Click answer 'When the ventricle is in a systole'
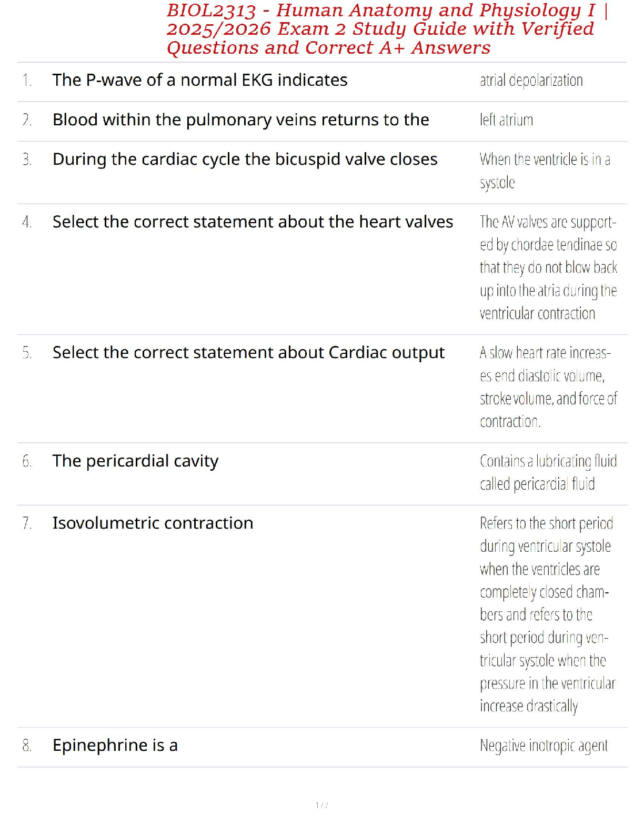This screenshot has height=834, width=644. point(545,171)
